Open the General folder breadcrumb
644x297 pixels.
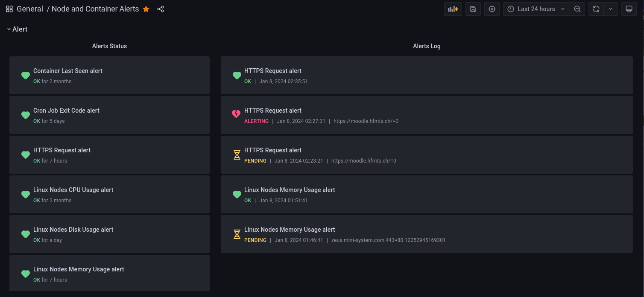pos(30,9)
